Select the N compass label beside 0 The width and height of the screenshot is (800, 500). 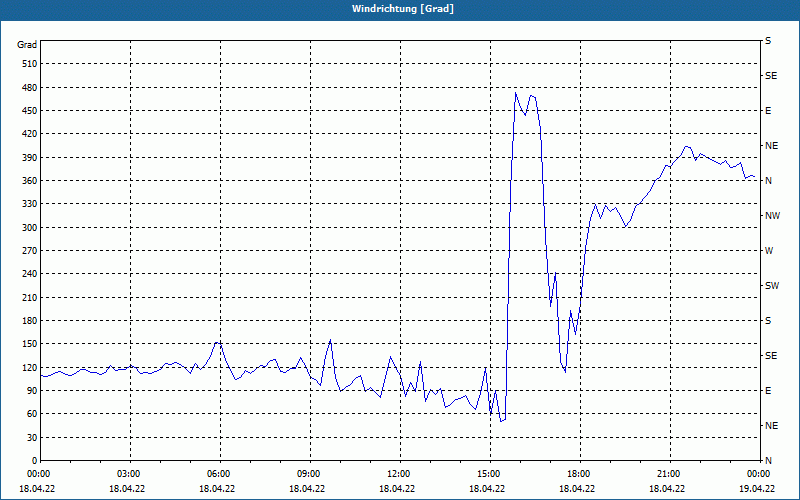click(x=768, y=461)
